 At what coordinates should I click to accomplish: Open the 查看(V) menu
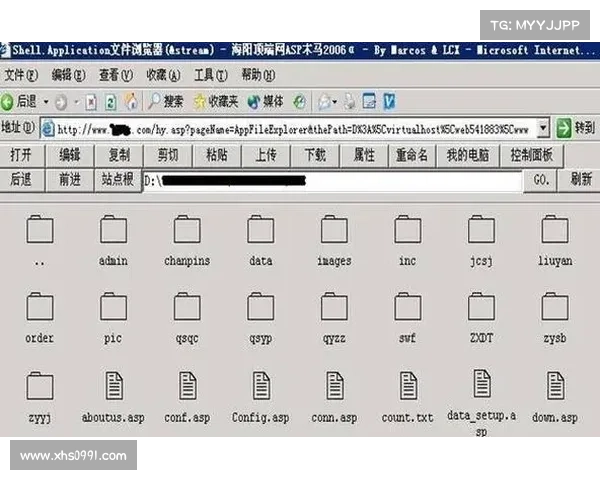click(x=116, y=75)
